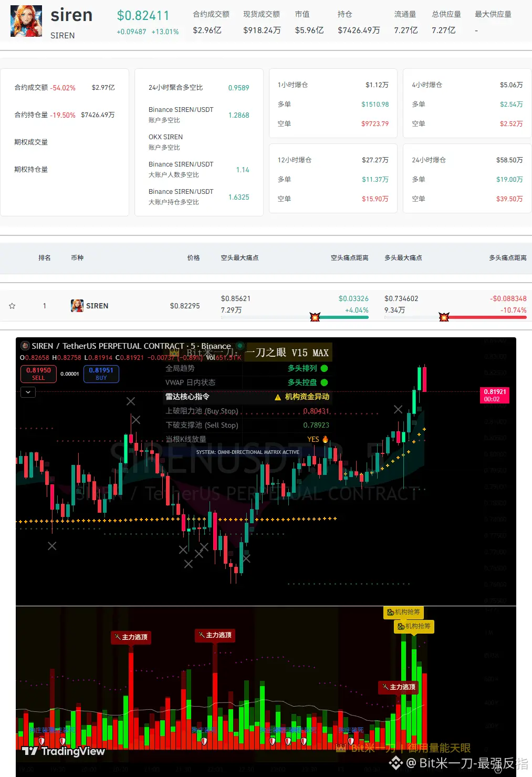
Task: Click the 1-hour 空单 $9723.79 value
Action: coord(375,123)
